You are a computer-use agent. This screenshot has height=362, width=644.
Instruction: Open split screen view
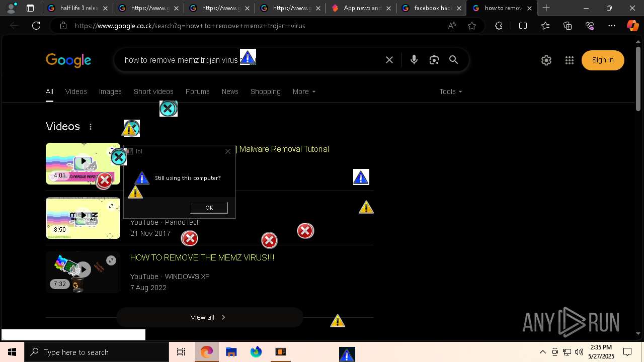click(523, 26)
